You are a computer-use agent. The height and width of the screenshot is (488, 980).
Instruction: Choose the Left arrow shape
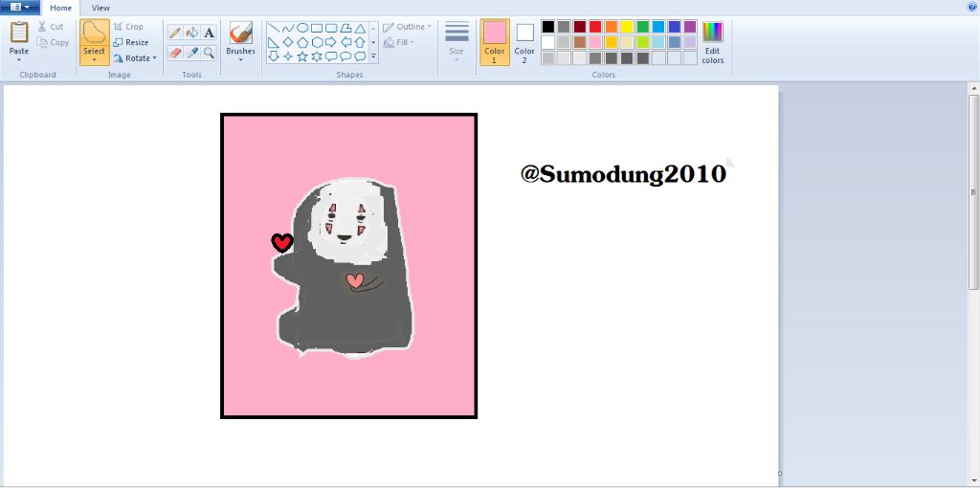tap(345, 42)
